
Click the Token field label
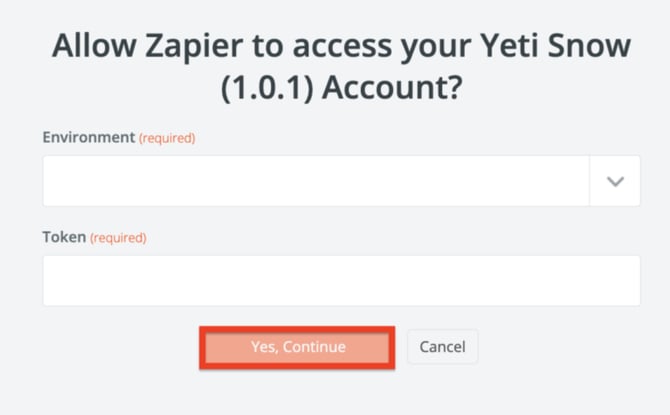[x=64, y=237]
